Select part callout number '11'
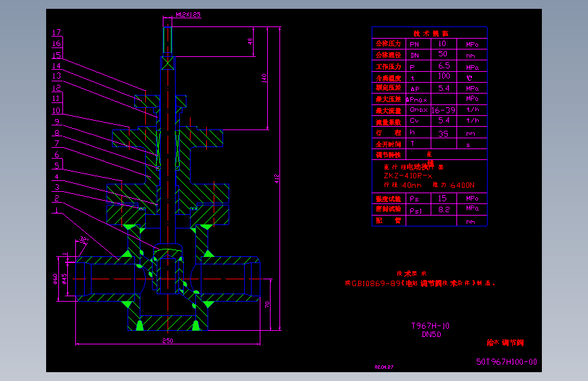This screenshot has width=588, height=381. click(56, 98)
